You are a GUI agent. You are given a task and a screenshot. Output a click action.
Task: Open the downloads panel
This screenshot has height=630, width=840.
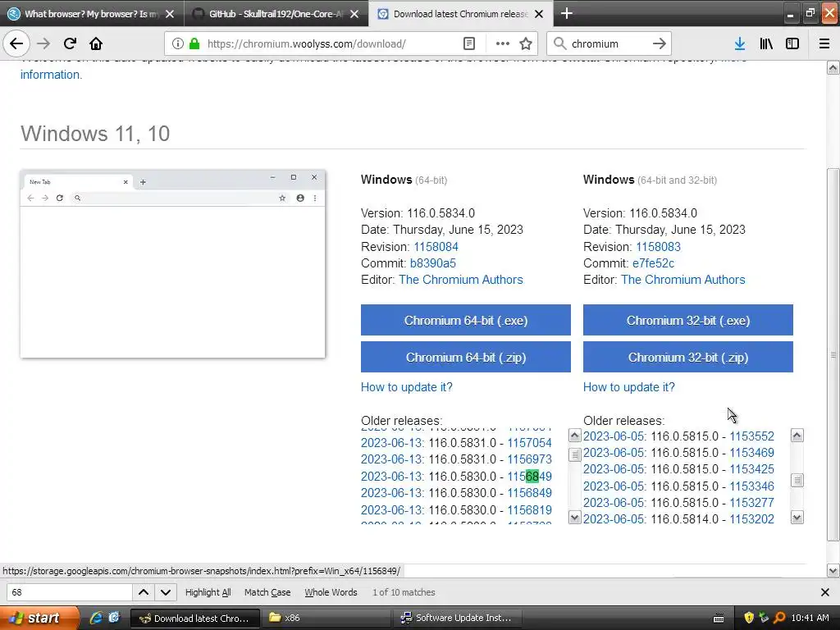[x=740, y=43]
